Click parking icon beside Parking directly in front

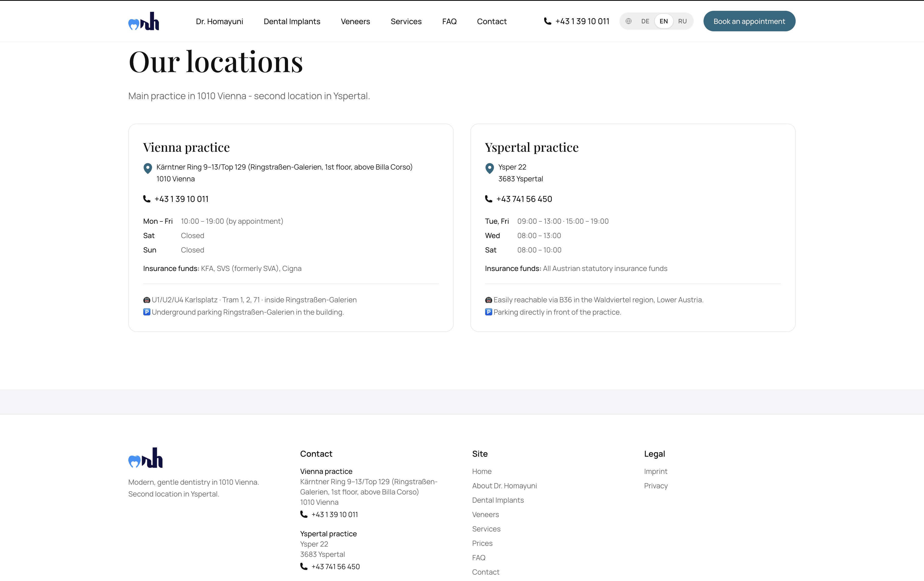point(488,312)
